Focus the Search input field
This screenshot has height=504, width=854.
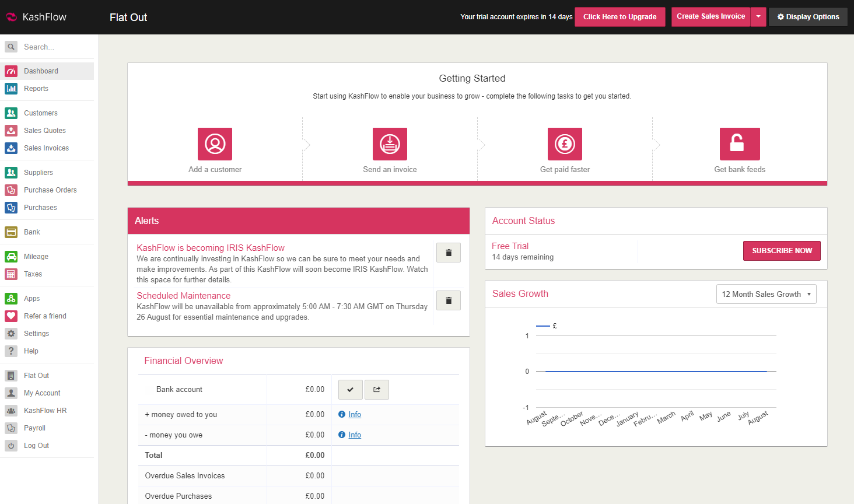[55, 47]
